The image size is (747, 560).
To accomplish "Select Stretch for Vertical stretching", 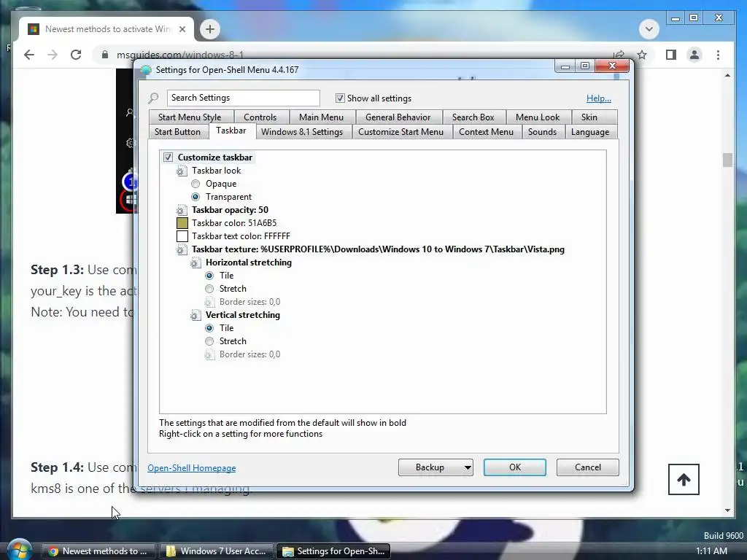I will (x=209, y=341).
